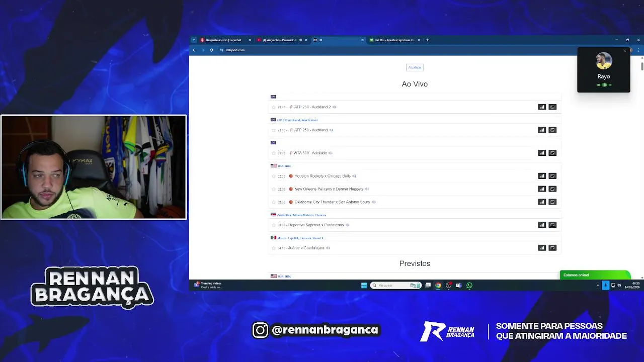This screenshot has height=362, width=644.
Task: Open scoreboard icon for New Orleans Pelicans match
Action: [x=552, y=189]
